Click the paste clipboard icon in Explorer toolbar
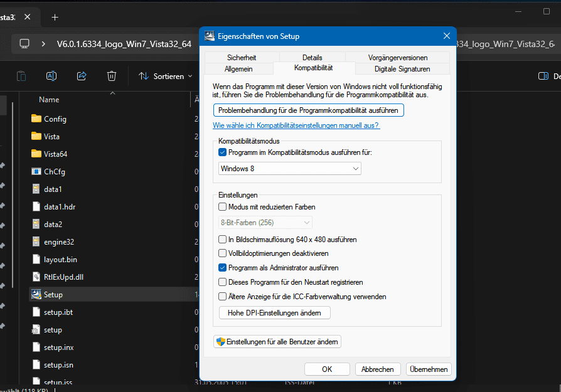The width and height of the screenshot is (561, 392). pyautogui.click(x=21, y=76)
